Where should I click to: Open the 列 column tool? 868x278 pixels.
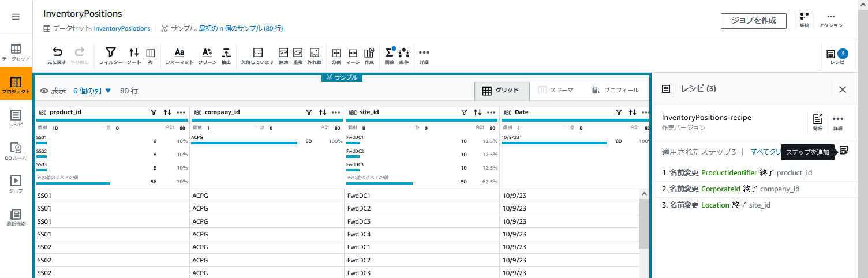click(150, 55)
